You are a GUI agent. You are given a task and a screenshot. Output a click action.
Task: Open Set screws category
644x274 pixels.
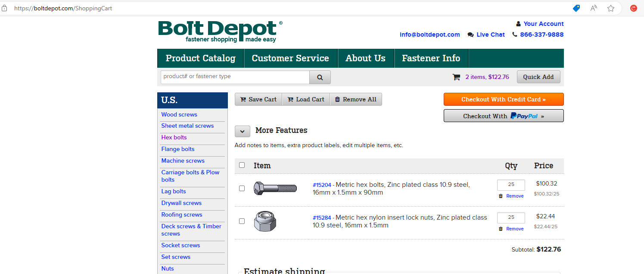[x=176, y=257]
